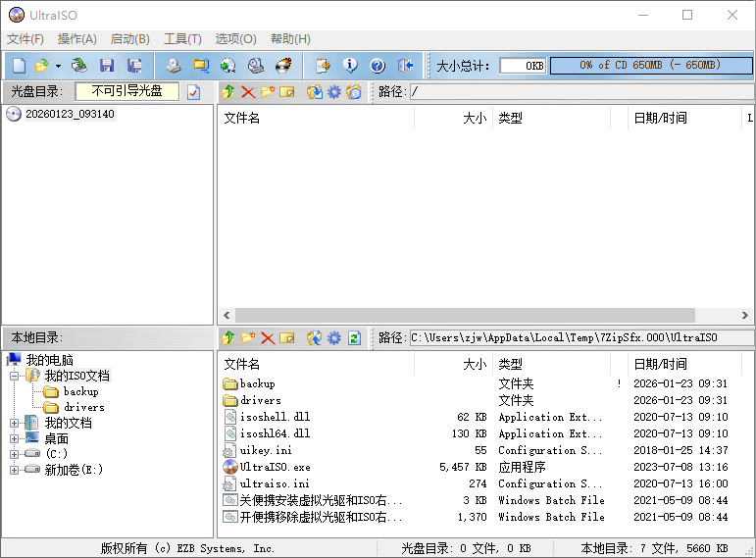Select the drivers folder in local tree
This screenshot has width=756, height=558.
[84, 408]
